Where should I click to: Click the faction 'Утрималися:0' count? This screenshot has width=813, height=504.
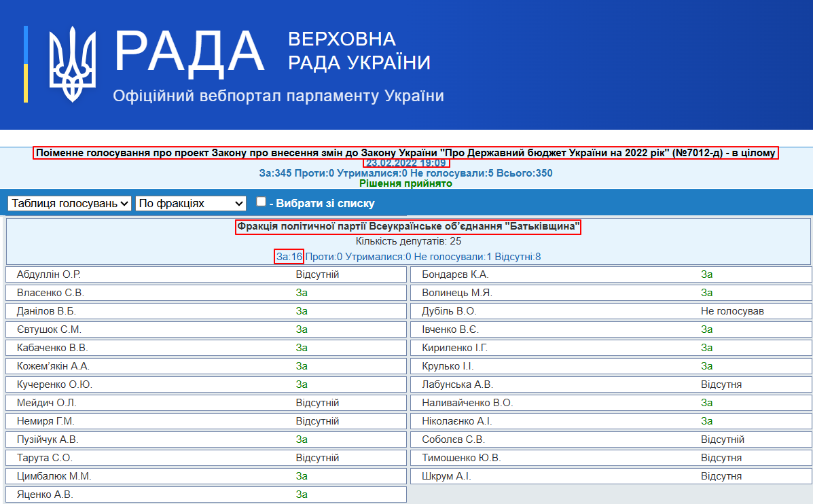click(x=378, y=257)
